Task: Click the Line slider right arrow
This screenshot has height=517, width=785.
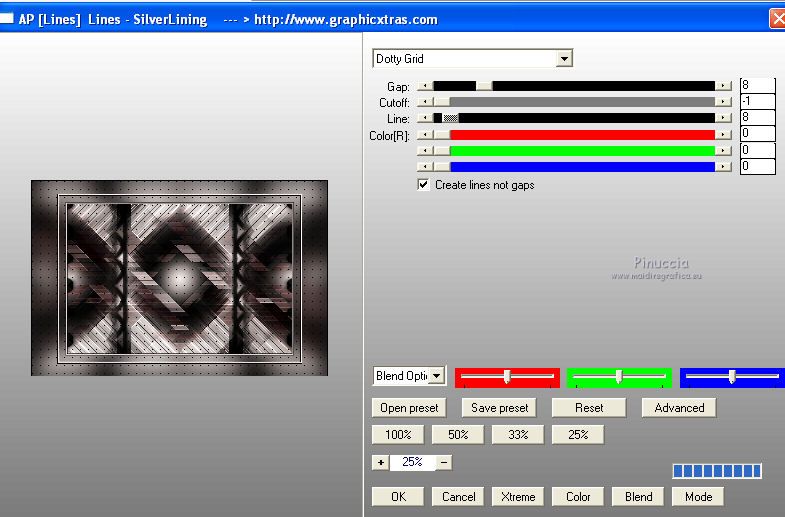Action: point(723,118)
